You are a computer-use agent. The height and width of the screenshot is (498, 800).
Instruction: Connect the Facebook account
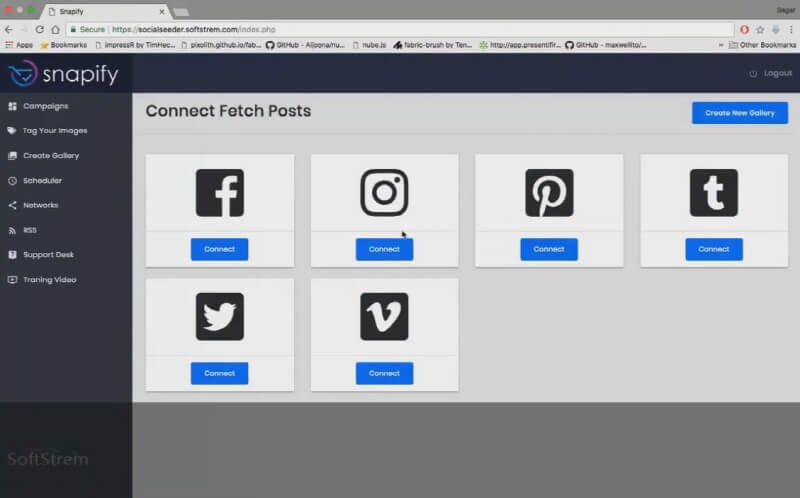(x=219, y=249)
